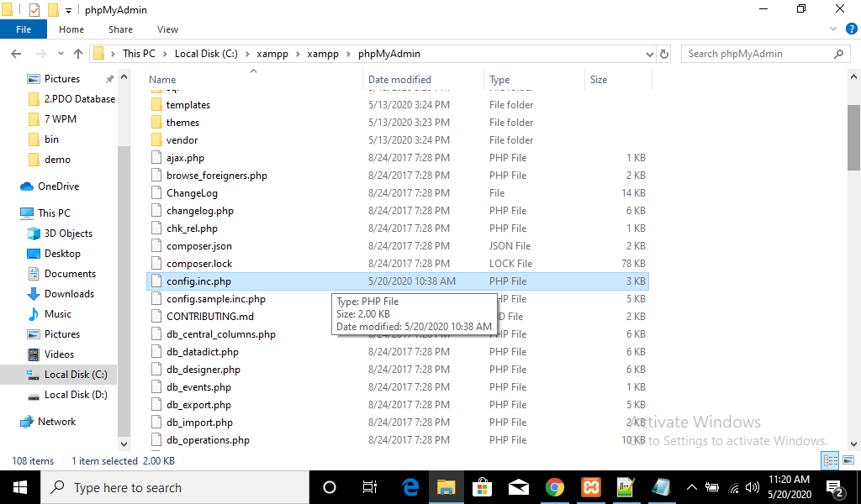Navigate to xampp in breadcrumb after Local Disk
The width and height of the screenshot is (861, 504).
(x=272, y=54)
